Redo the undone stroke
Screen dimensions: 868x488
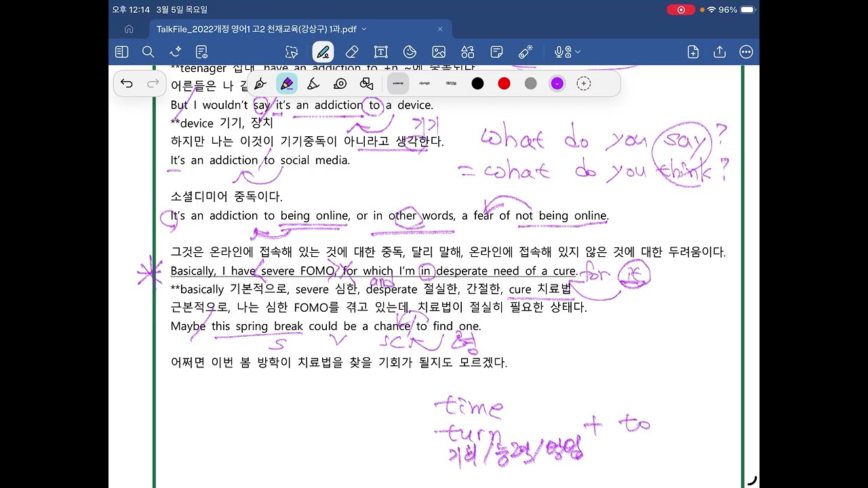pyautogui.click(x=153, y=83)
